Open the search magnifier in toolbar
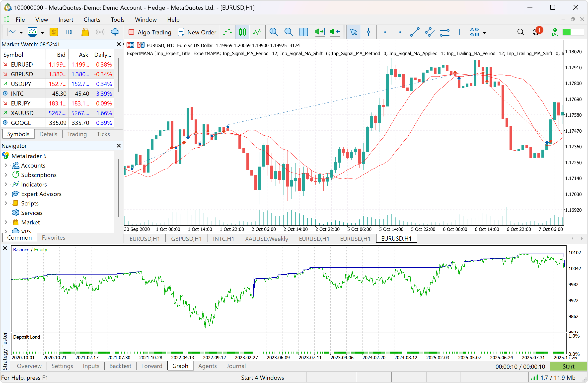 point(520,32)
